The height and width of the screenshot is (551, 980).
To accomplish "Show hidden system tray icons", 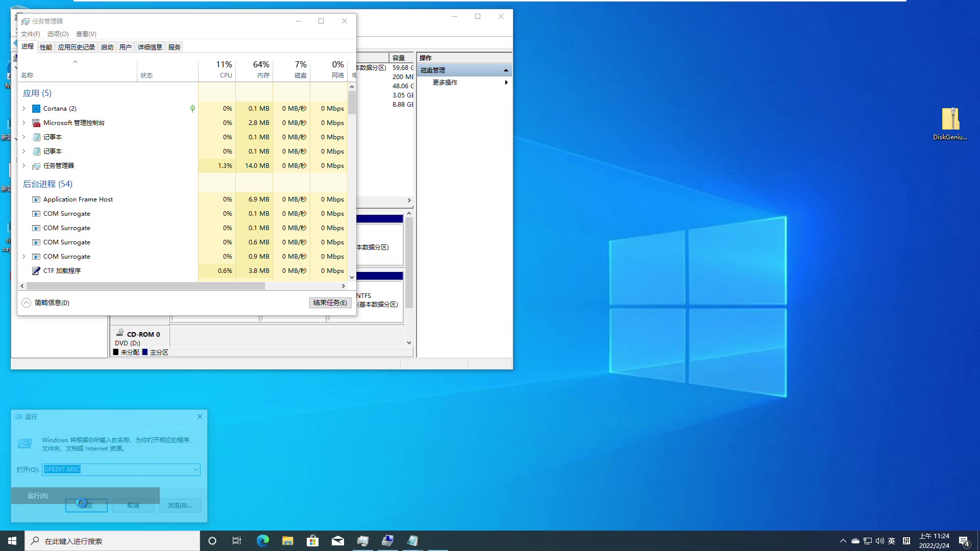I will click(x=843, y=541).
